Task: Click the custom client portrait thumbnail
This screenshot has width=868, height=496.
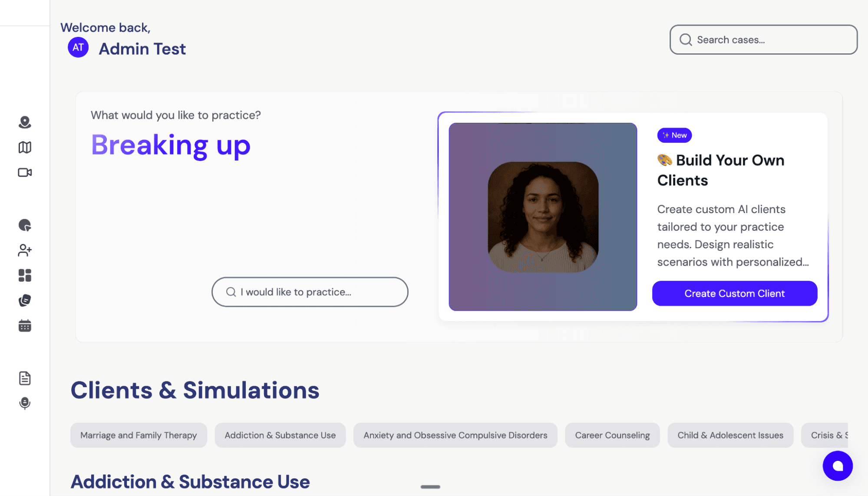Action: [x=543, y=217]
